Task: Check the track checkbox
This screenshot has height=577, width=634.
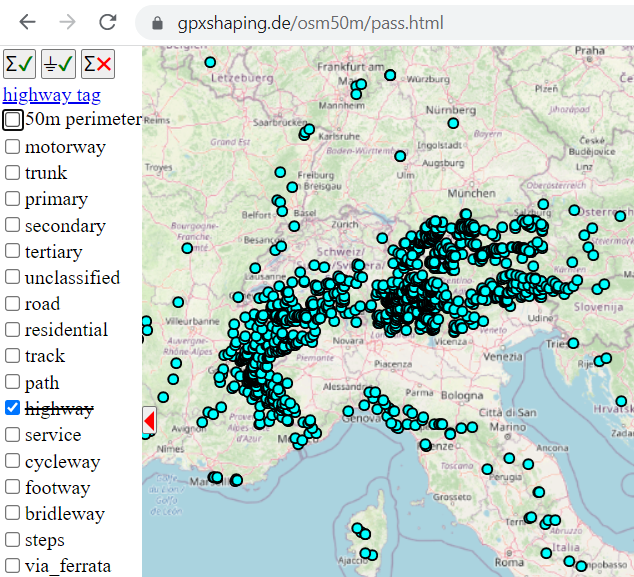Action: 13,355
